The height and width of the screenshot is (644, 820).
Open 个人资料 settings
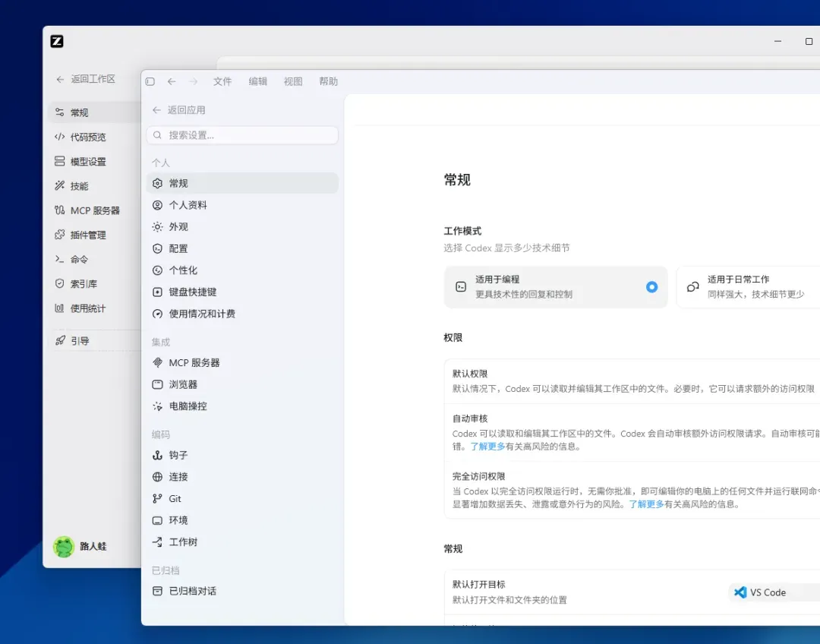[242, 205]
